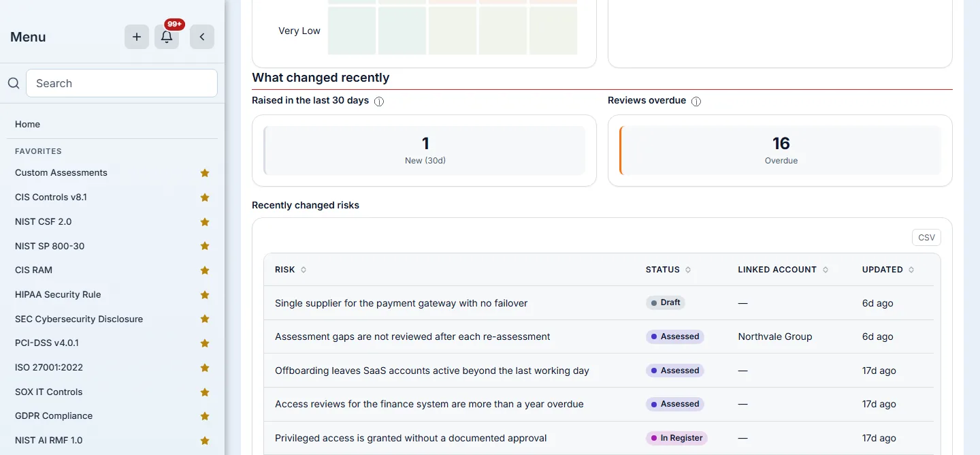The width and height of the screenshot is (980, 455).
Task: Click linked account Northvale Group
Action: pos(775,336)
